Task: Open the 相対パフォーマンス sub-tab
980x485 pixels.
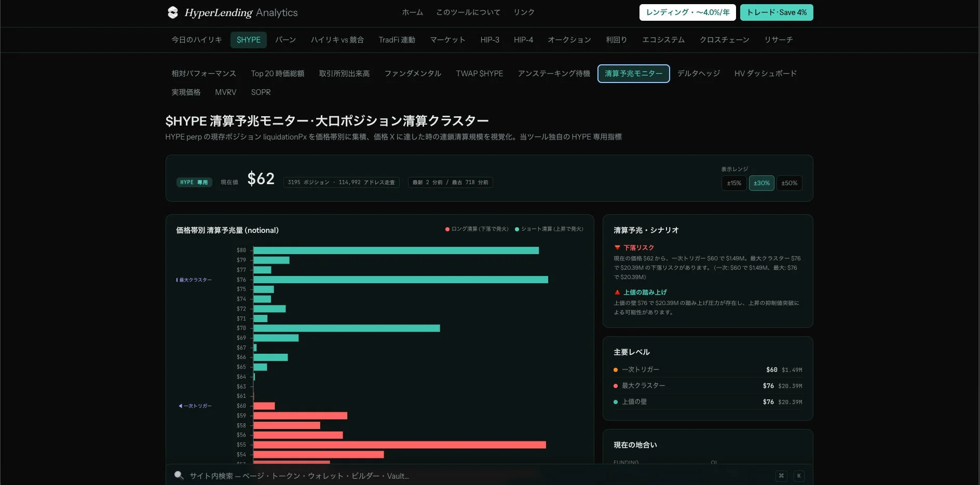Action: pos(204,74)
